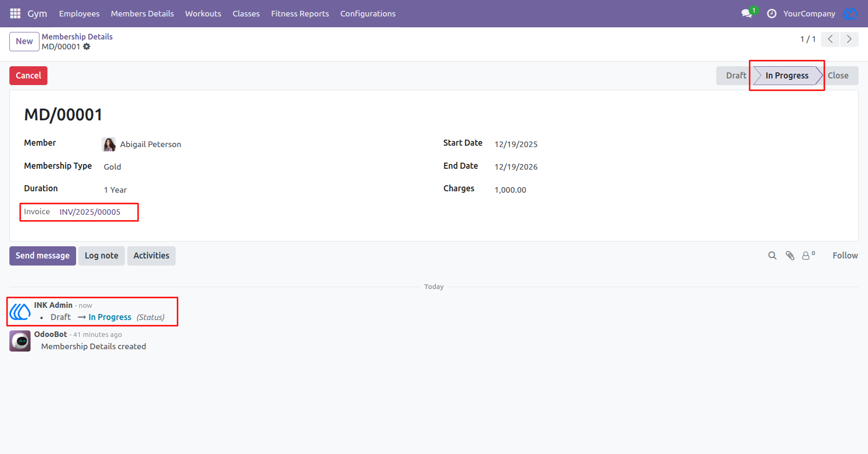The width and height of the screenshot is (868, 454).
Task: Click the Send message button
Action: click(x=43, y=256)
